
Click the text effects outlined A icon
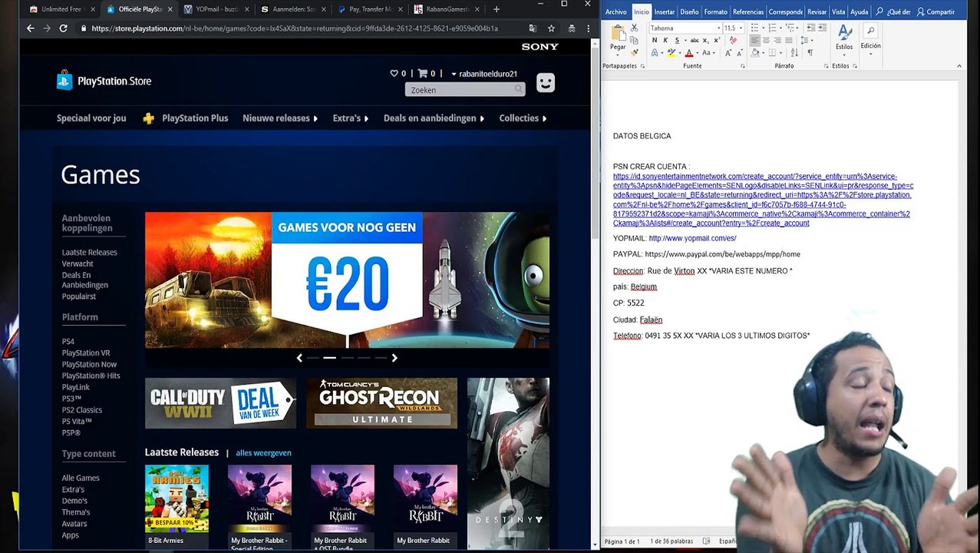pos(655,53)
